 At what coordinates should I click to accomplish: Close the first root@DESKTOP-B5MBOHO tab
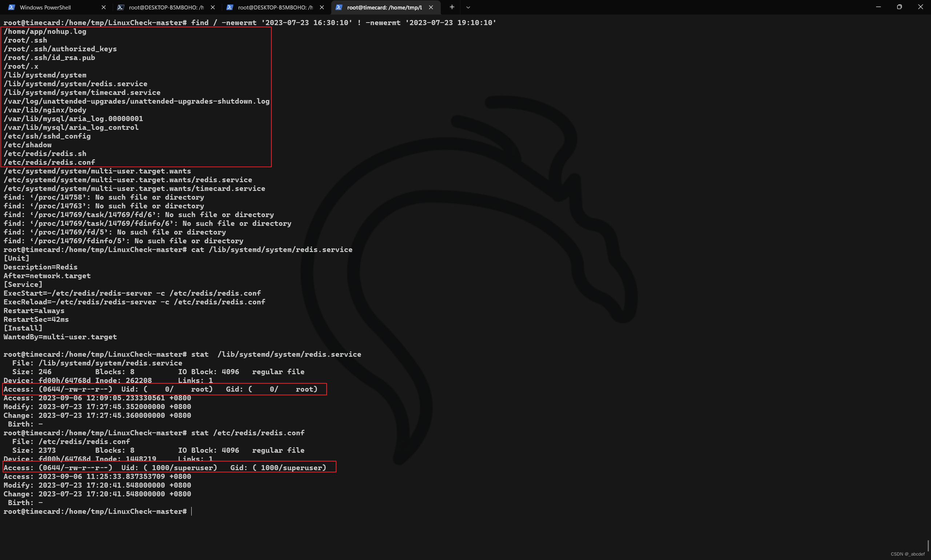coord(213,7)
